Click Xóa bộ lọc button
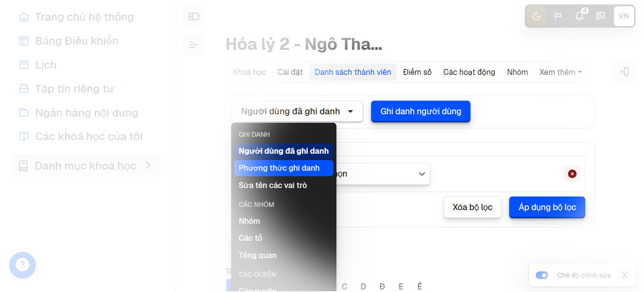Image resolution: width=644 pixels, height=292 pixels. coord(472,207)
